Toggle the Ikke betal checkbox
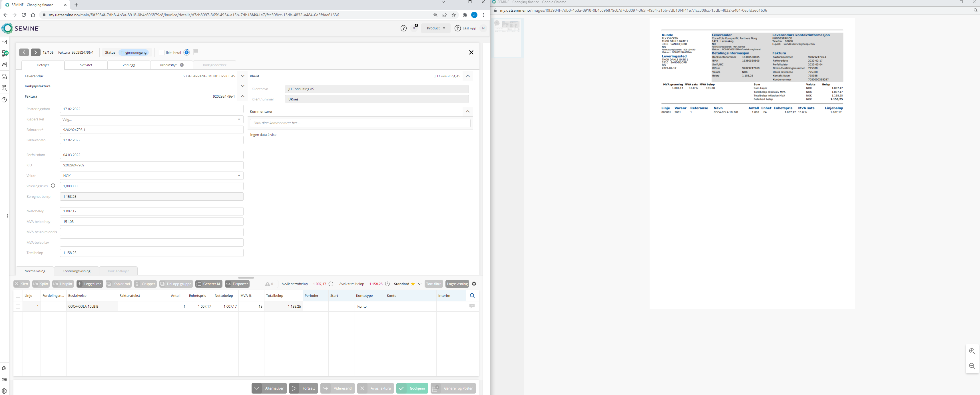The height and width of the screenshot is (395, 980). click(x=162, y=53)
